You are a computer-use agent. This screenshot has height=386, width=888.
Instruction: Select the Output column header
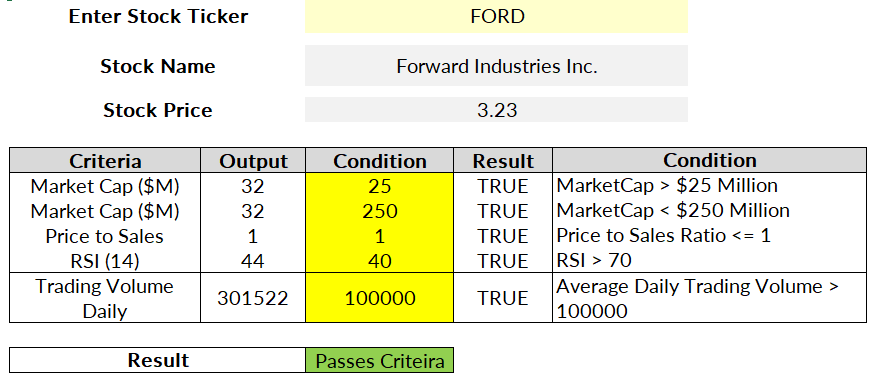[253, 161]
